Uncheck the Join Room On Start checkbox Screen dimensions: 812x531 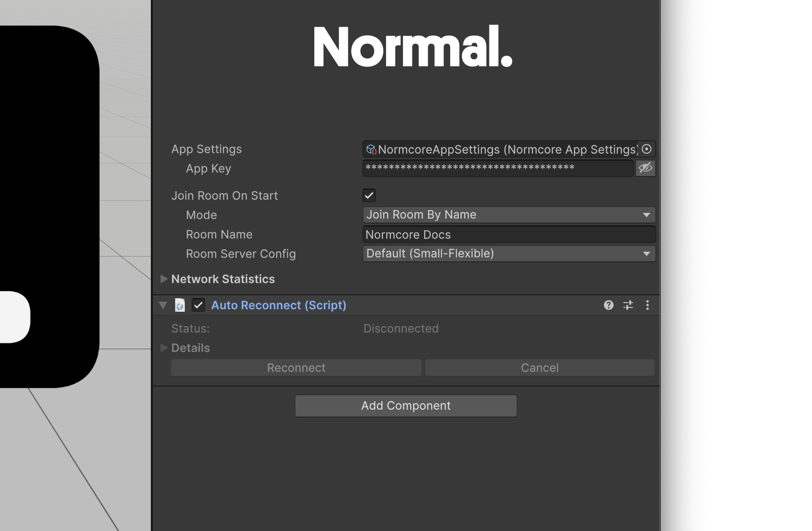pyautogui.click(x=369, y=195)
